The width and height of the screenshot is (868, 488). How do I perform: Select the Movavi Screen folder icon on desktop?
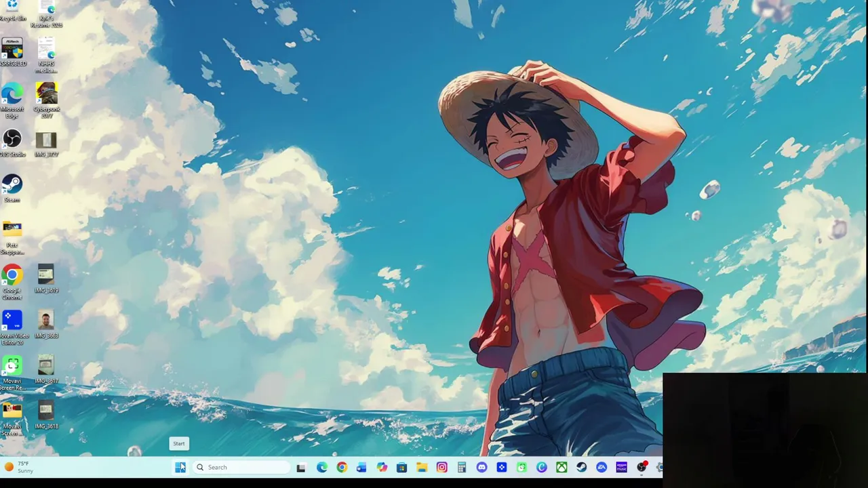(x=12, y=419)
